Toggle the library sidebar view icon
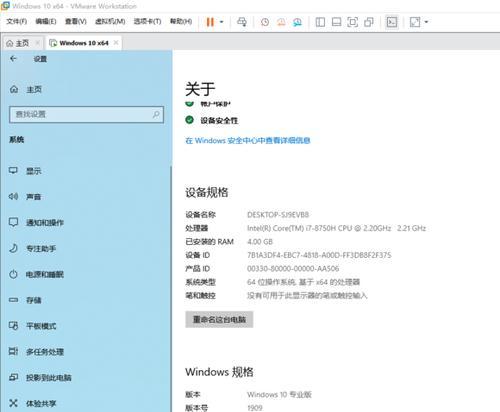The height and width of the screenshot is (412, 500). [x=320, y=22]
